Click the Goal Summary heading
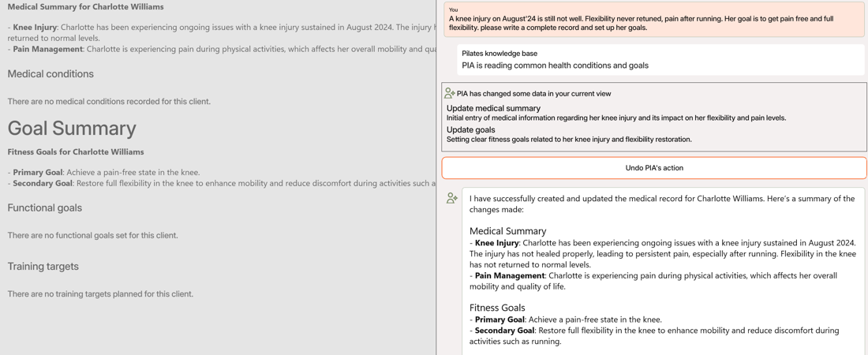 click(x=72, y=129)
